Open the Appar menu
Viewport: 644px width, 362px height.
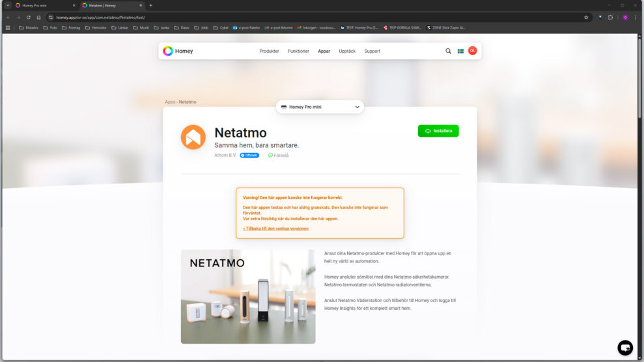[324, 51]
